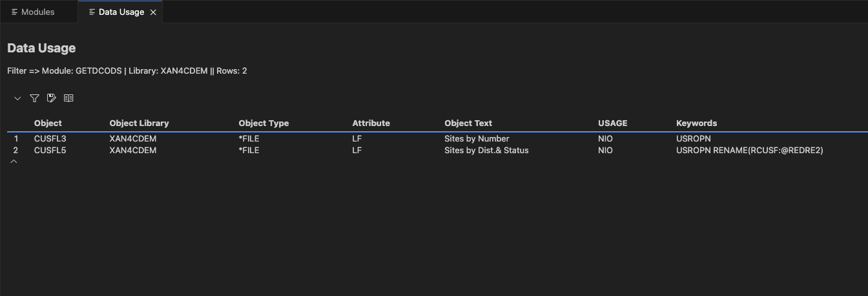Click the USAGE column header

(612, 123)
